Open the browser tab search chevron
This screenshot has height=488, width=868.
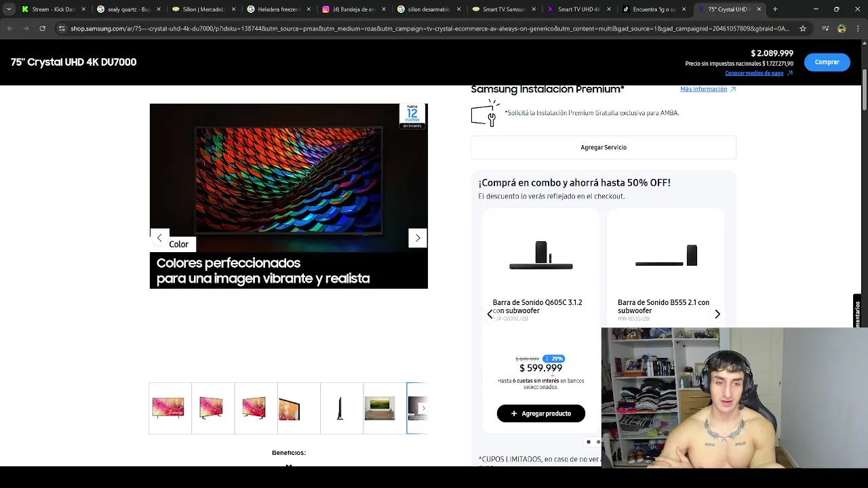8,9
